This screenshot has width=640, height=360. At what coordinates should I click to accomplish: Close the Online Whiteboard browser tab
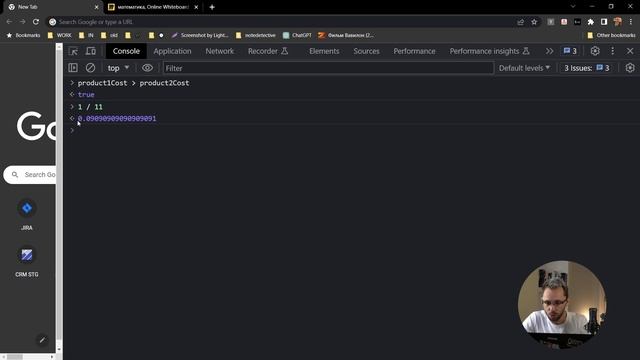196,7
